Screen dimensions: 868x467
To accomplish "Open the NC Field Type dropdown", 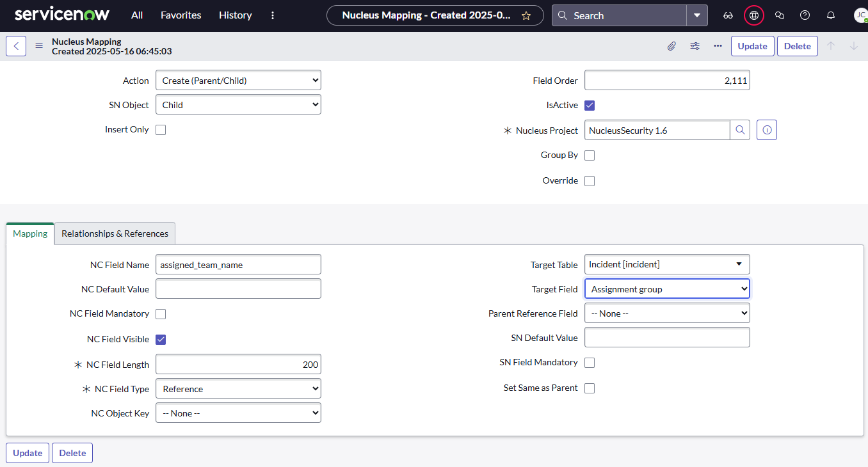I will (x=238, y=389).
